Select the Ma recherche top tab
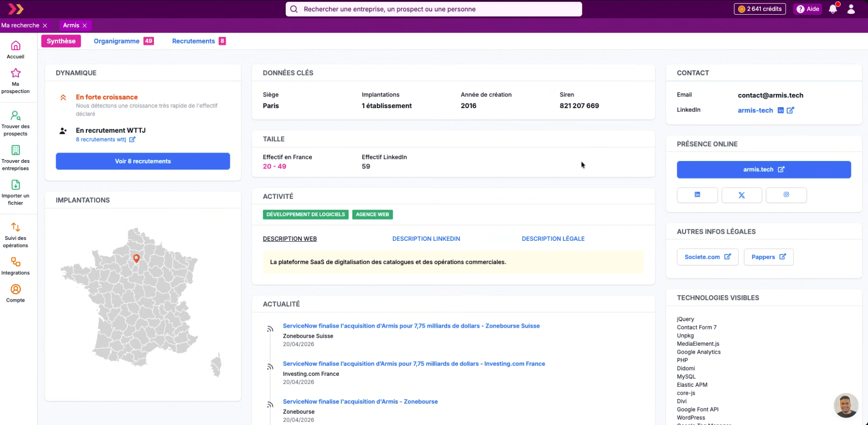Viewport: 868px width, 425px height. tap(20, 25)
